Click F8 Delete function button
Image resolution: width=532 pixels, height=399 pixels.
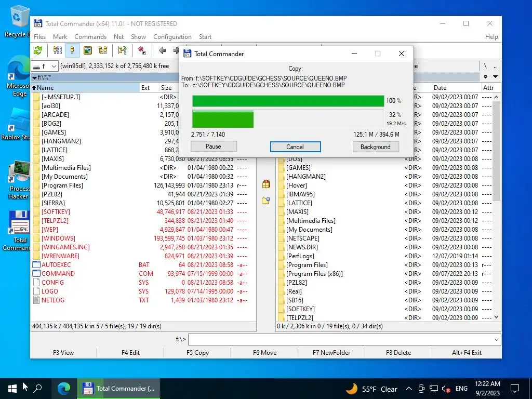coord(398,353)
